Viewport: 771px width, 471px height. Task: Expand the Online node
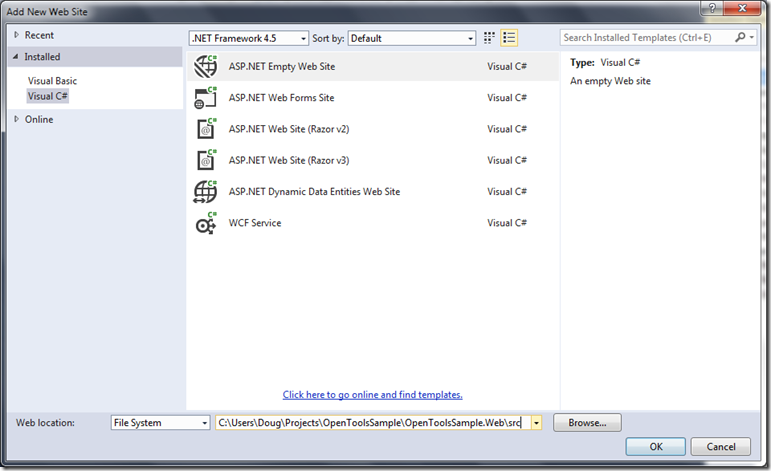point(16,119)
